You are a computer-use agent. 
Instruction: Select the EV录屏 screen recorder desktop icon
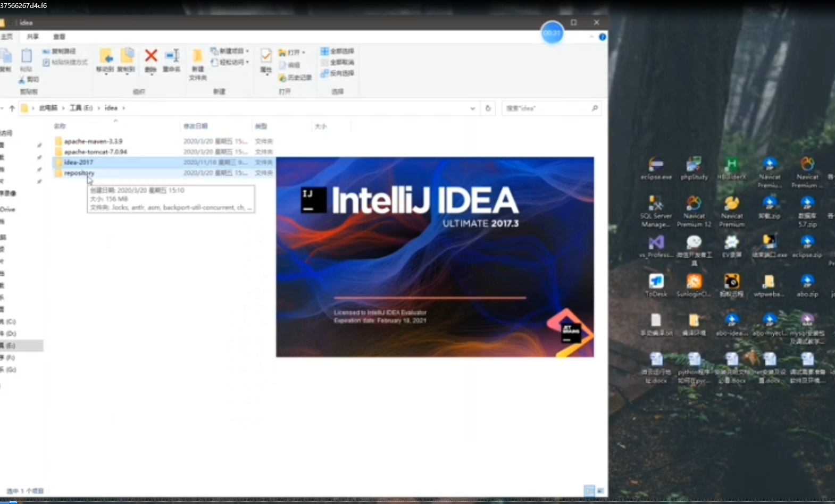732,247
